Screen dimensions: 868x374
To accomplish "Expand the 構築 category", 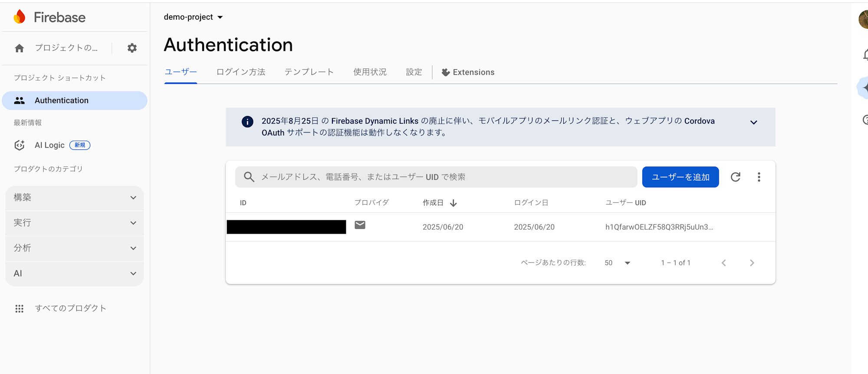I will 75,198.
